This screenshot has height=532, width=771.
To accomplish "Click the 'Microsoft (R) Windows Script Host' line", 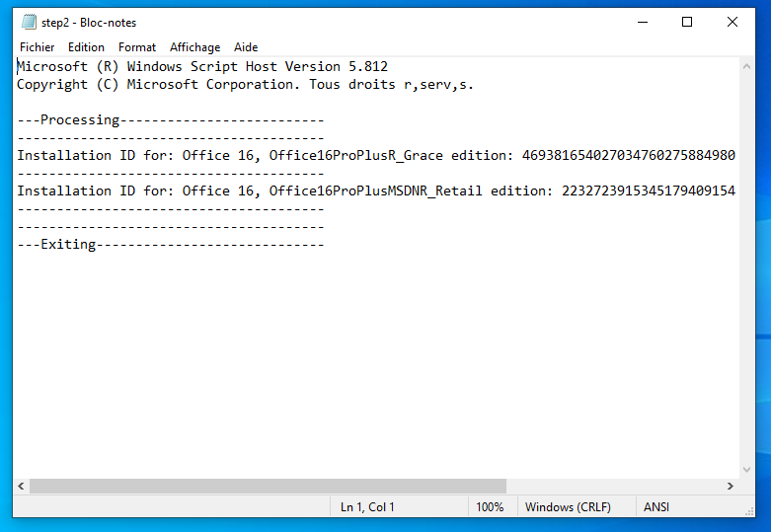I will pos(202,66).
